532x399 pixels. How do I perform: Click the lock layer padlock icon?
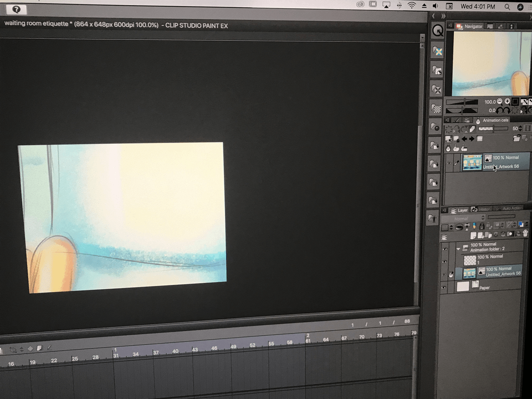(x=482, y=226)
